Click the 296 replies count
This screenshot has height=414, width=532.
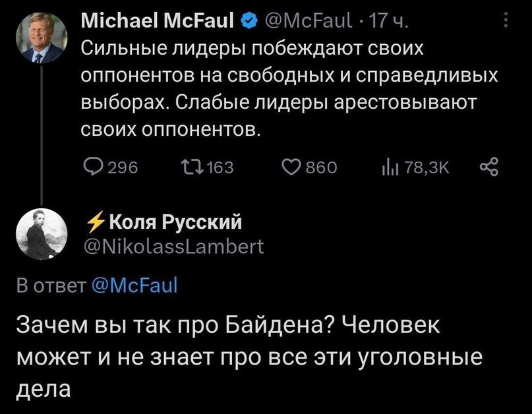click(123, 167)
